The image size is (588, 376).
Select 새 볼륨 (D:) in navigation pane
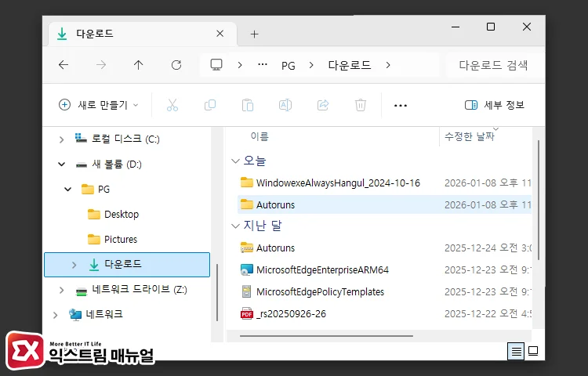tap(117, 164)
